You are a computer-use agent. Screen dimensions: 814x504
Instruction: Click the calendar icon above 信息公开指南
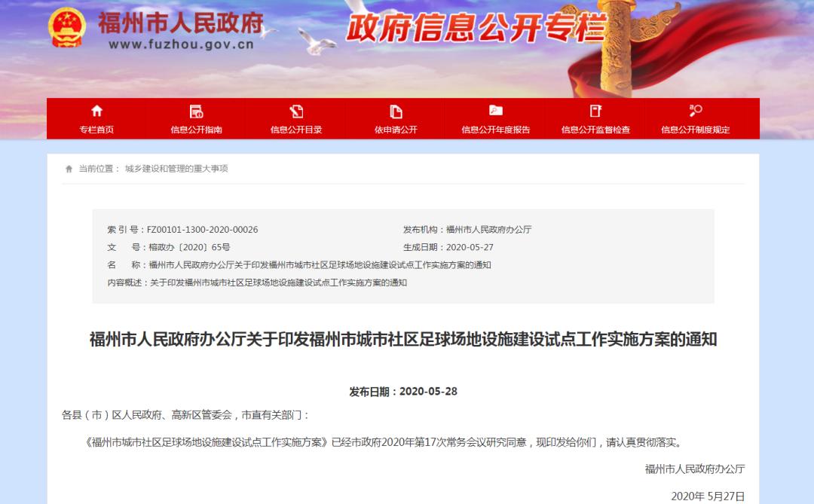point(194,111)
